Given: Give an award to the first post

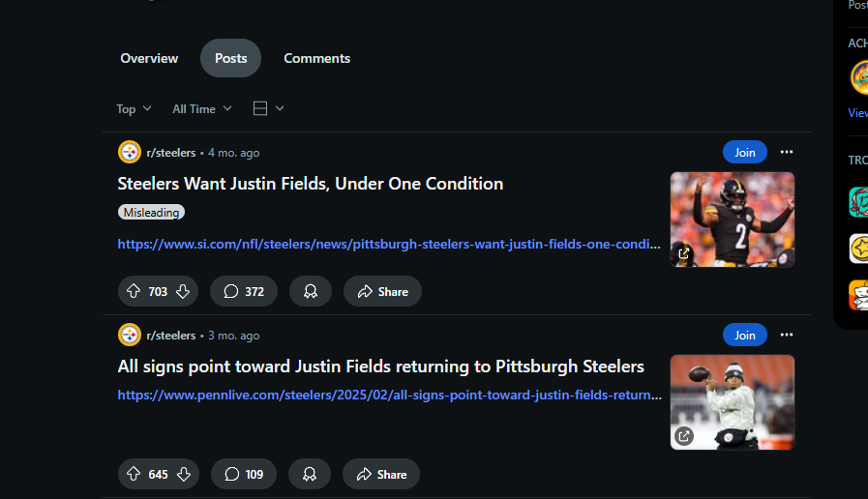Looking at the screenshot, I should coord(311,291).
